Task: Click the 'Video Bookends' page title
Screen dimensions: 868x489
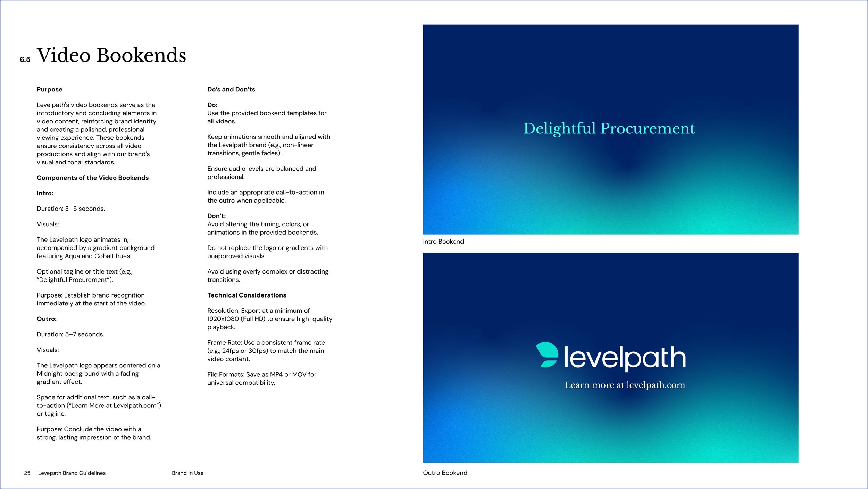Action: click(111, 55)
